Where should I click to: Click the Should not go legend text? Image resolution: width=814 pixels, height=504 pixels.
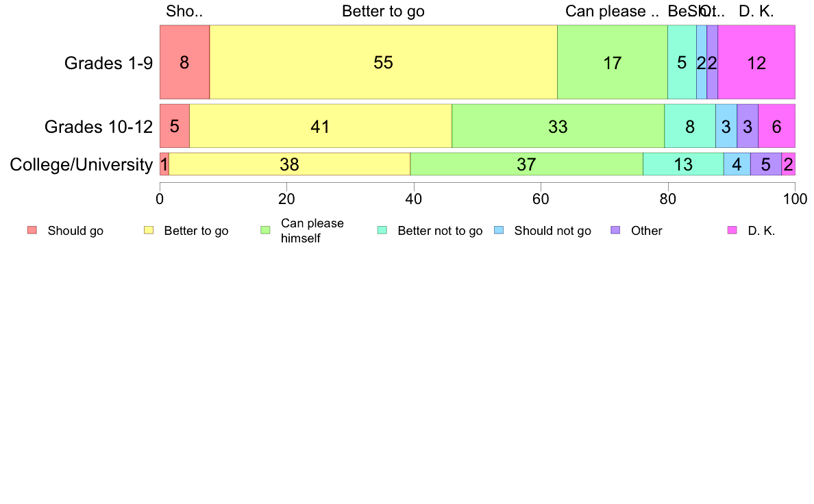pyautogui.click(x=552, y=231)
